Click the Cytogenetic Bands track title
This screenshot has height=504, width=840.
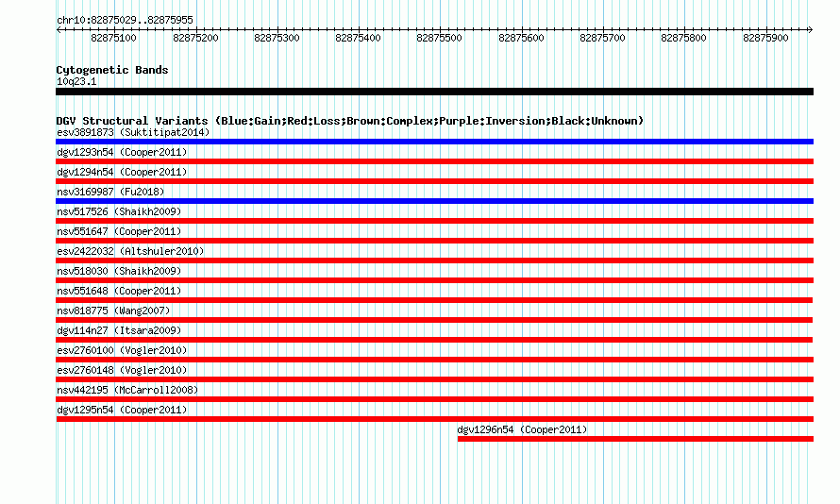pos(112,70)
